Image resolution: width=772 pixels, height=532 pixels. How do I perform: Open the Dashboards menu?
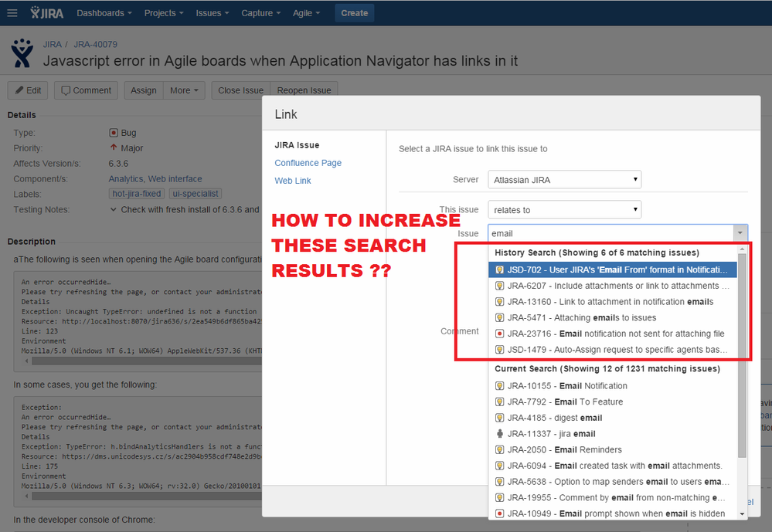pos(104,13)
